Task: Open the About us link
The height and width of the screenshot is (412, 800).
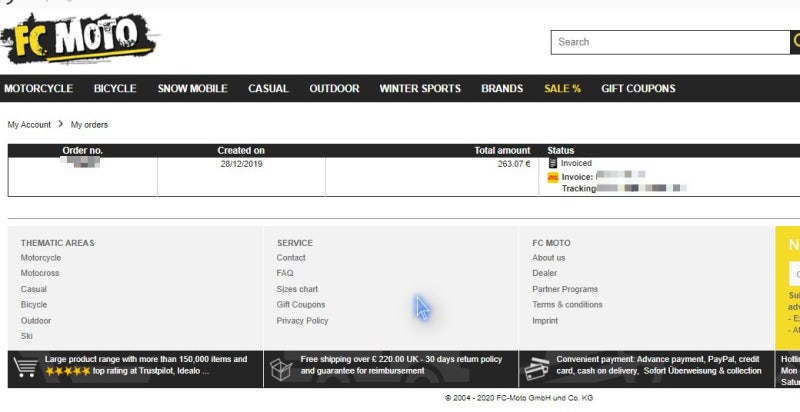Action: [548, 258]
